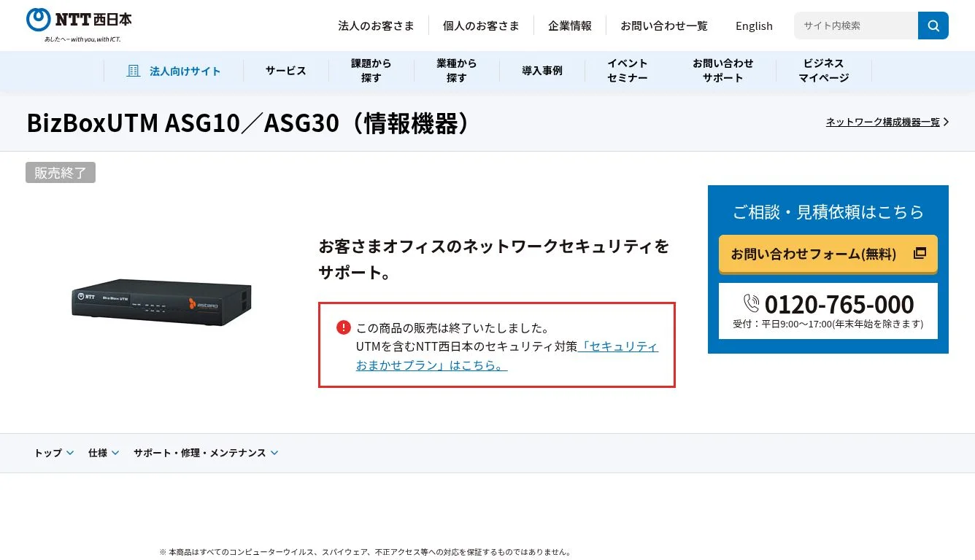The height and width of the screenshot is (560, 975).
Task: Open the イベントセミナー menu
Action: [x=627, y=71]
